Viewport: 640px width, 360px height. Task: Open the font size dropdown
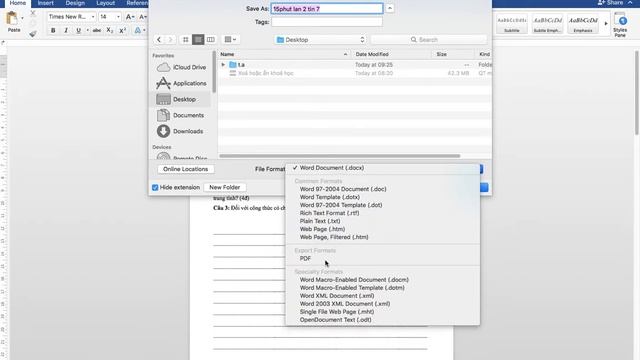click(x=118, y=17)
